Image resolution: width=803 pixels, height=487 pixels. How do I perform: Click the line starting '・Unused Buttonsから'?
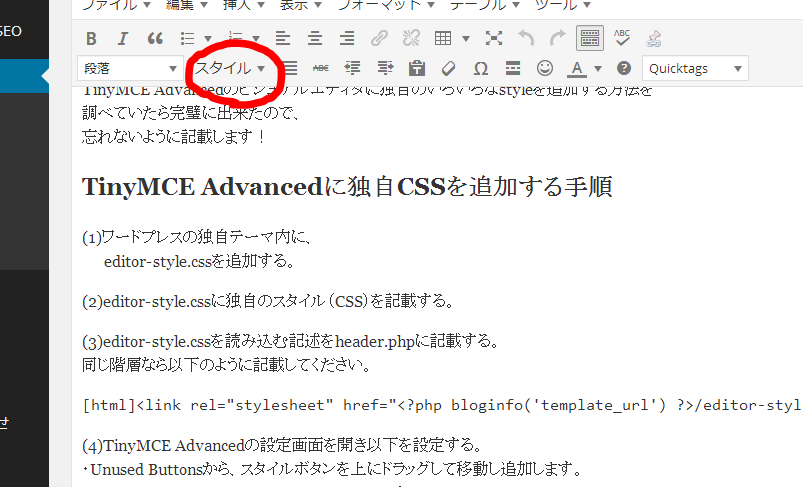(332, 469)
